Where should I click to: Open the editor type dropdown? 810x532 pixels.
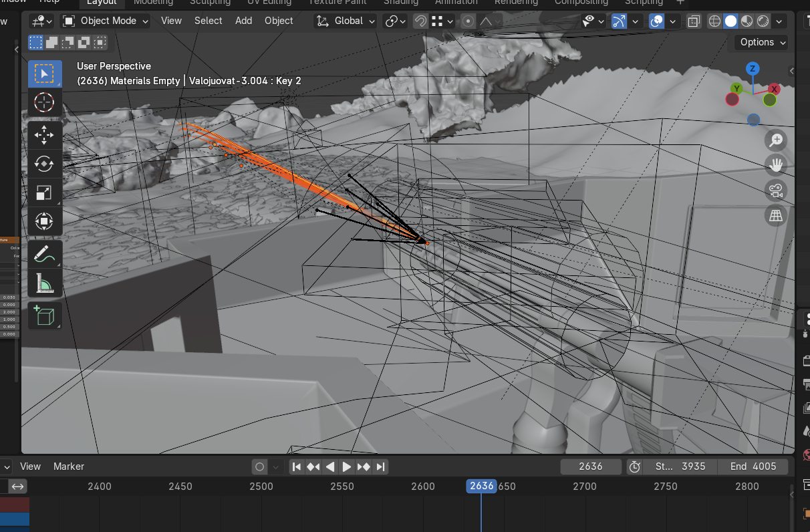[x=41, y=21]
